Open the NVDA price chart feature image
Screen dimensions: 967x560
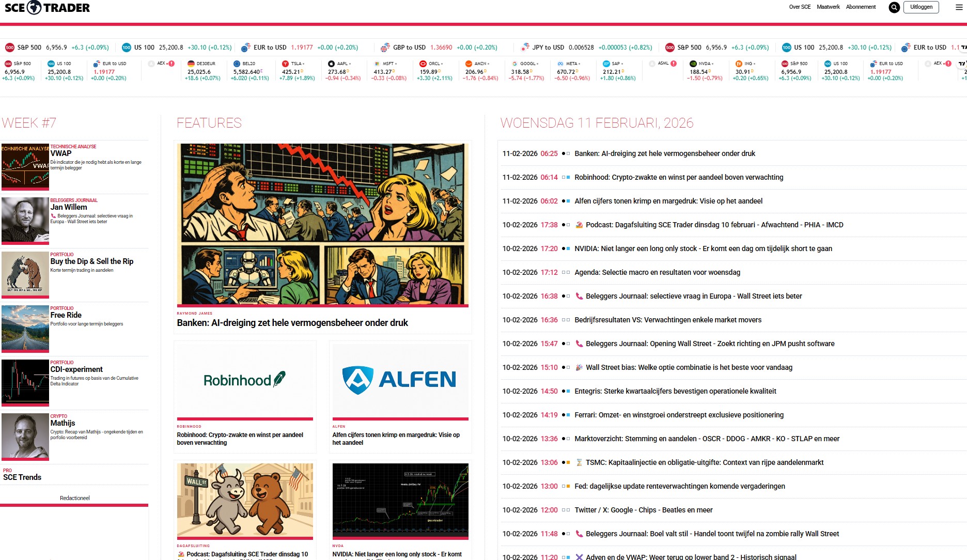(x=400, y=501)
